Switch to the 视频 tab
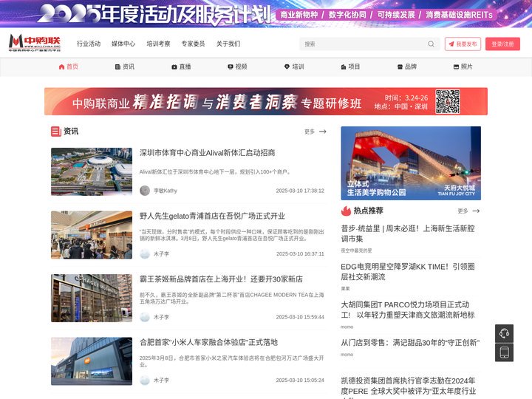Image resolution: width=532 pixels, height=399 pixels. point(237,66)
